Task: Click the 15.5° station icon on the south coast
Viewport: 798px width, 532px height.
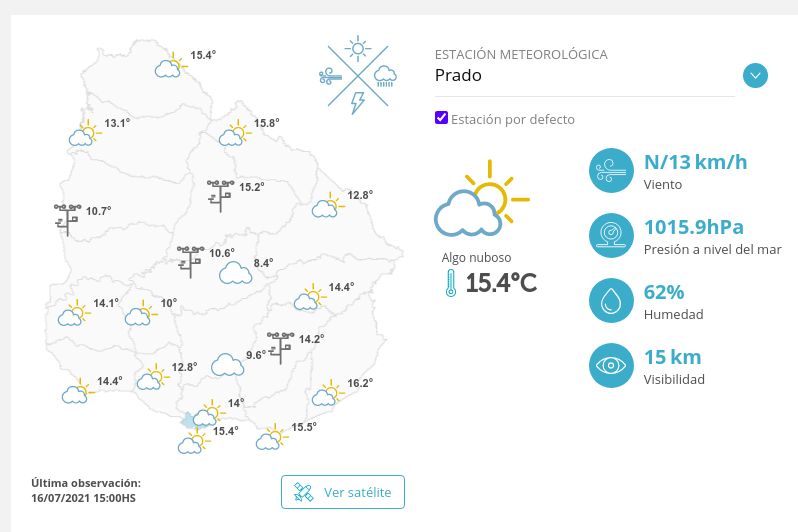Action: (x=272, y=438)
